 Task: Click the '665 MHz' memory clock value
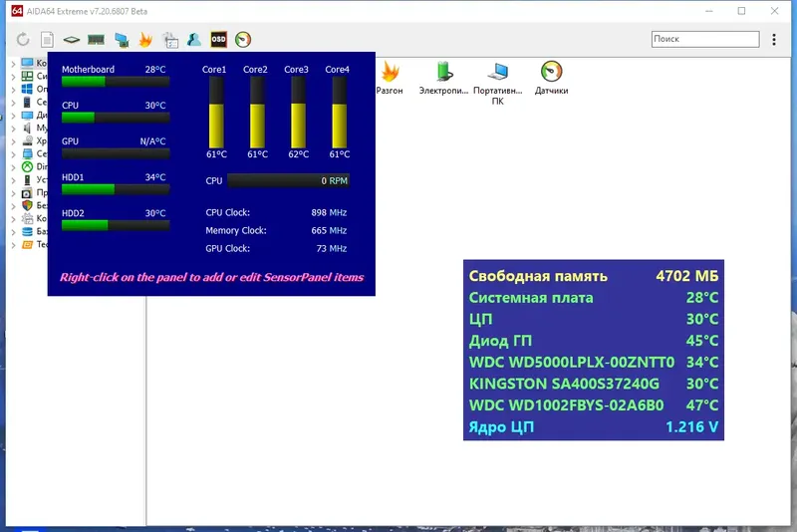(329, 231)
